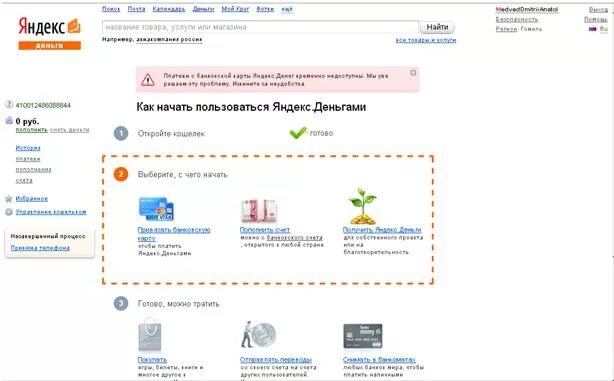
Task: Click the plant growing on coins icon
Action: [x=363, y=206]
